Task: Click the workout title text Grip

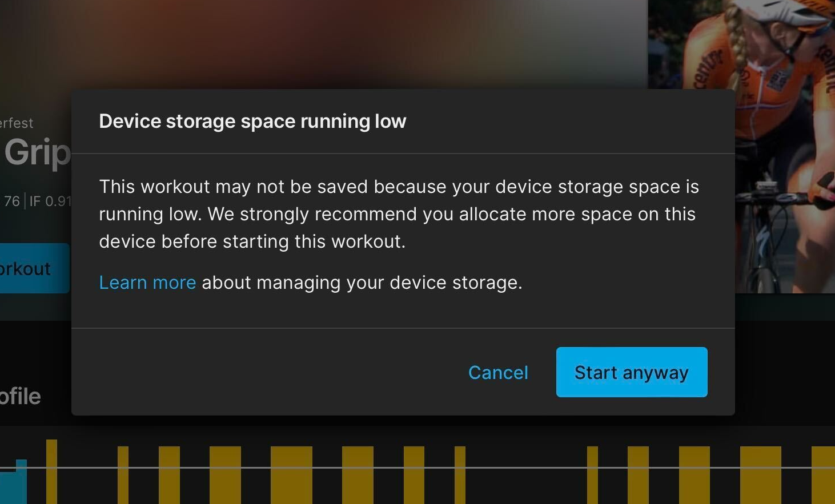Action: pyautogui.click(x=37, y=152)
